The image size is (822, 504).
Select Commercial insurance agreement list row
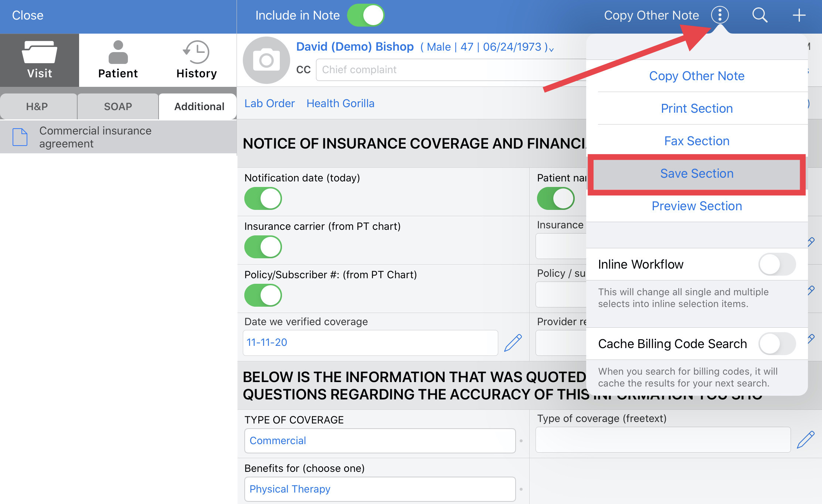pos(118,137)
